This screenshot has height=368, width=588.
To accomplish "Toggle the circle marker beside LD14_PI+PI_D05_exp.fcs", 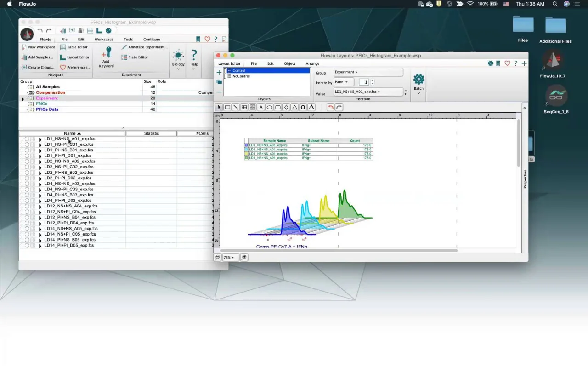I will (27, 246).
